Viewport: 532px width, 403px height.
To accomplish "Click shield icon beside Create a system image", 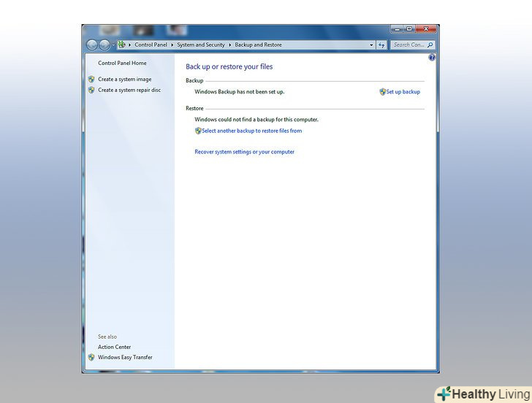I will [x=91, y=80].
